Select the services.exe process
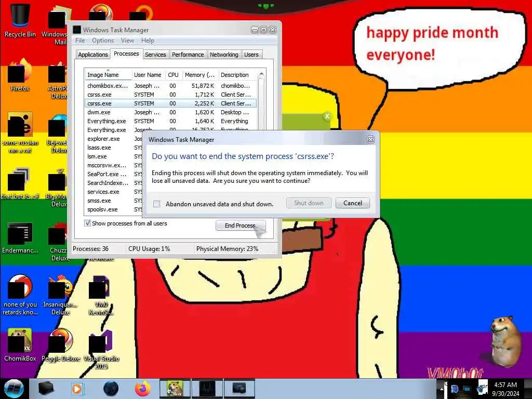This screenshot has width=532, height=399. [114, 192]
